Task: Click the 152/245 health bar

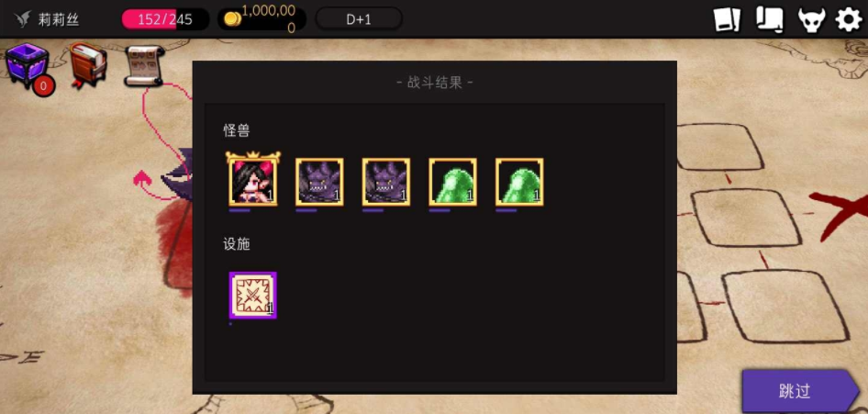Action: pyautogui.click(x=165, y=19)
